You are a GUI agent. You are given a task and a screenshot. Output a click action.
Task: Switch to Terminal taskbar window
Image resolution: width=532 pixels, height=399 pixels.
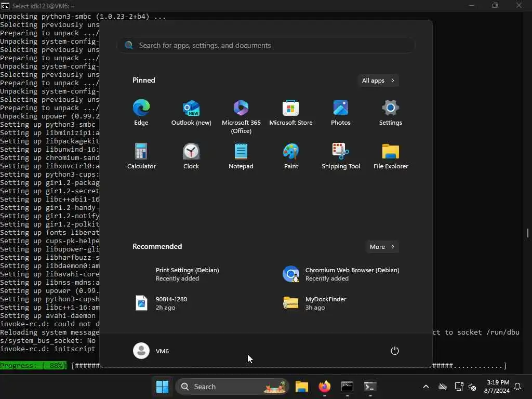(x=370, y=387)
